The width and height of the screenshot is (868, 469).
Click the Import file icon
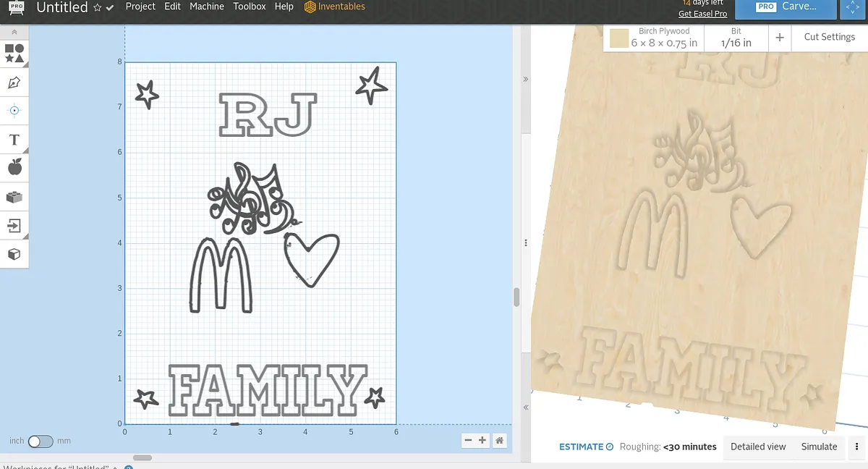coord(14,226)
